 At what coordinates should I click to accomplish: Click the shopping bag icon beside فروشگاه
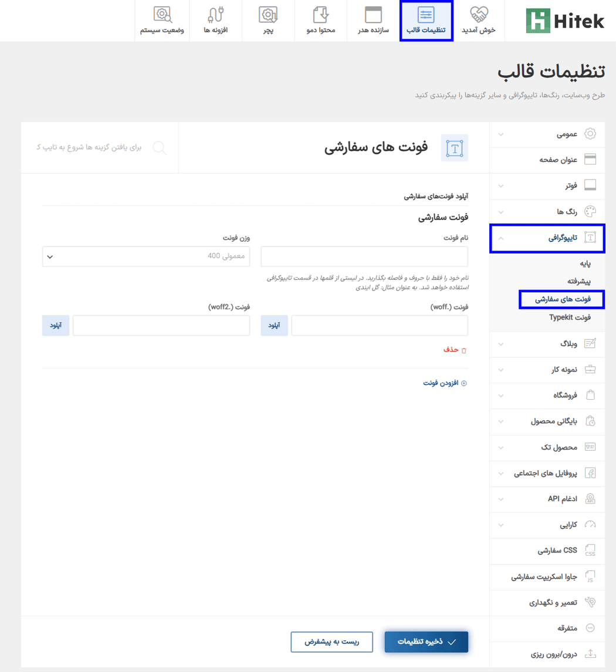coord(590,395)
